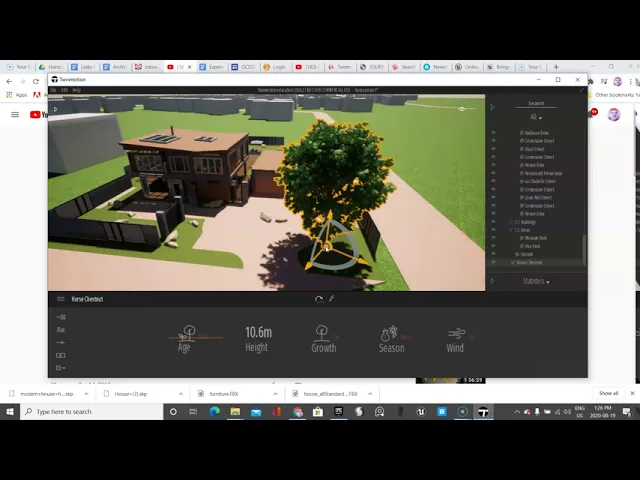Screen dimensions: 640x480
Task: Toggle visibility eye for Areas folder
Action: coord(493,230)
